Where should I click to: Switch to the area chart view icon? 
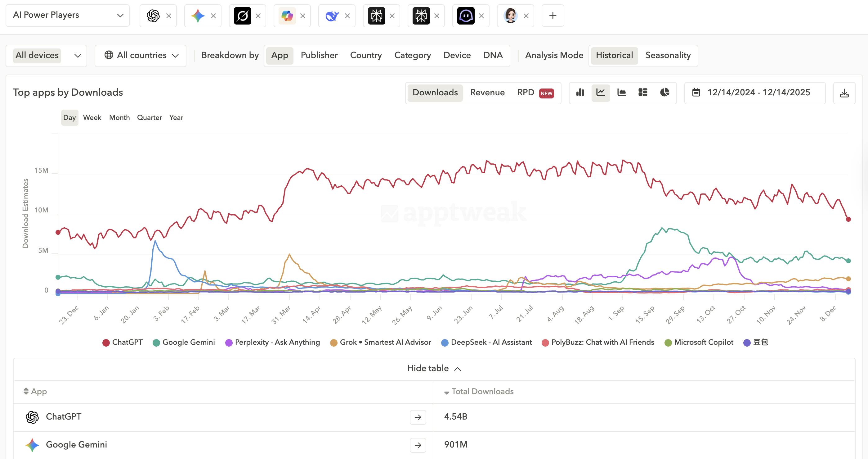click(622, 93)
